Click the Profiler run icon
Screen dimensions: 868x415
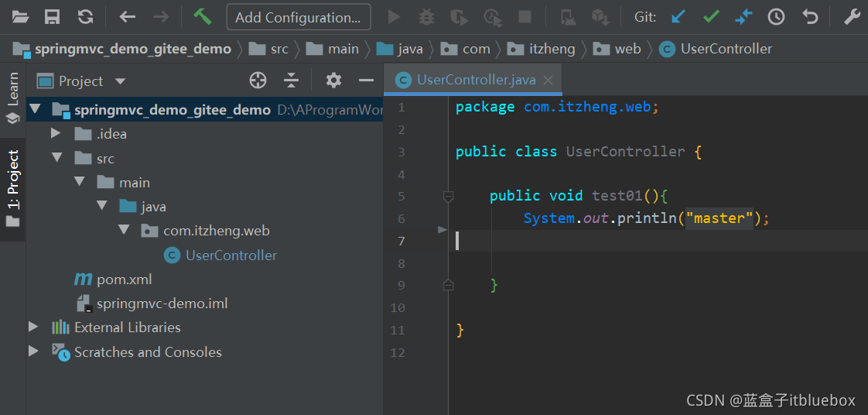click(492, 17)
